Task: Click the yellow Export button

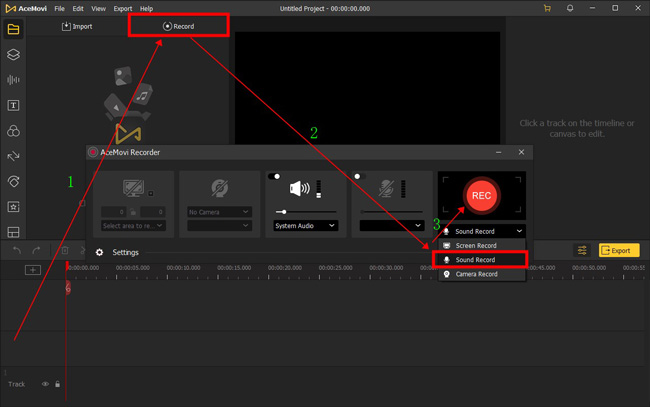Action: point(619,250)
